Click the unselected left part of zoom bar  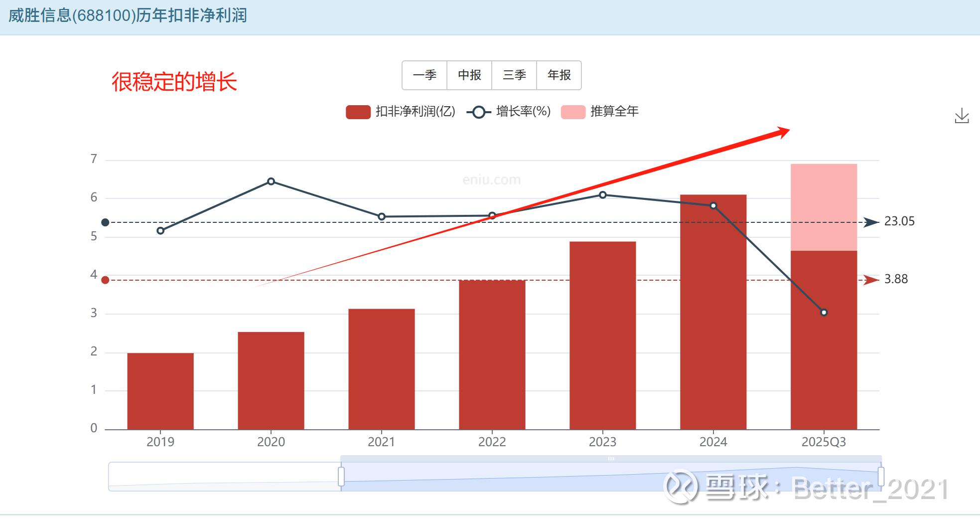tap(225, 477)
